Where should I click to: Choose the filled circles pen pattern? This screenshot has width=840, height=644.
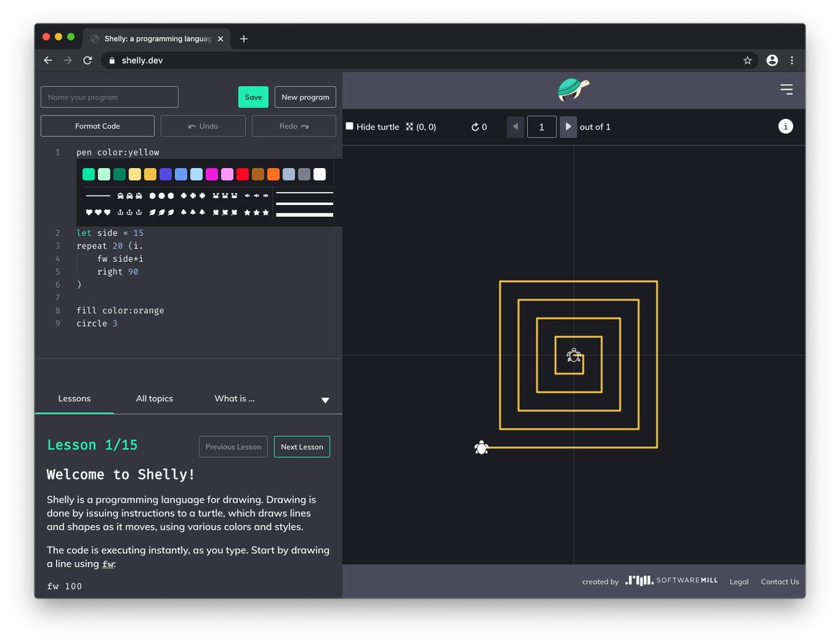pyautogui.click(x=161, y=196)
